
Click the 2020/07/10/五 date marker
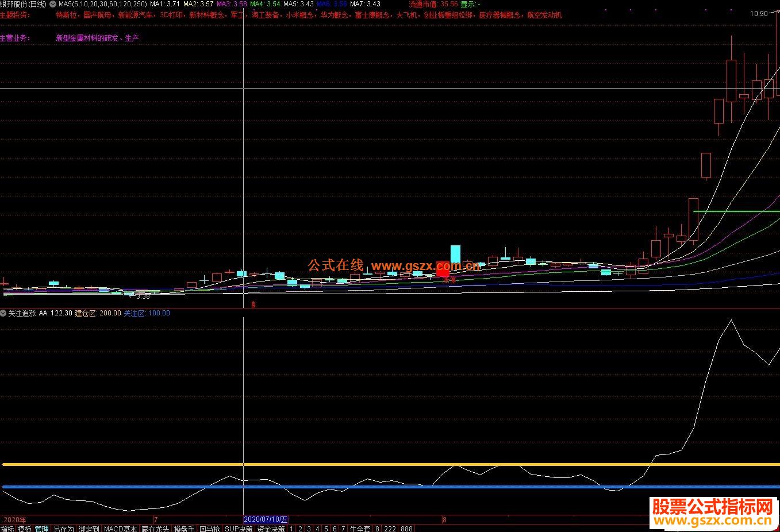point(266,519)
